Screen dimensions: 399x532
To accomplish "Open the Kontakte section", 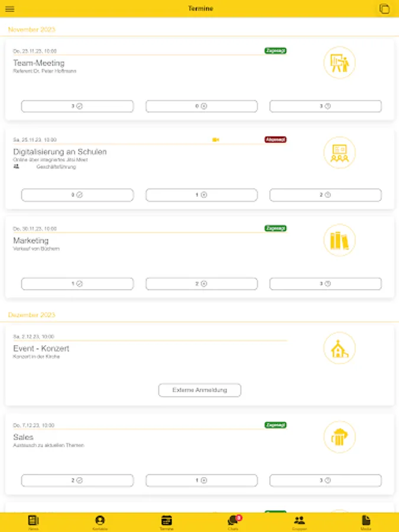I will 100,521.
